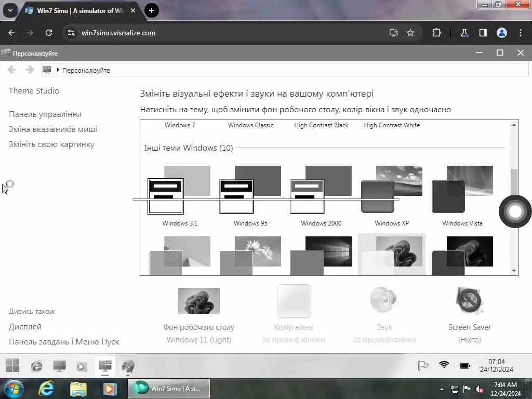Viewport: 532px width, 399px height.
Task: Select the Windows 7 theme label
Action: pyautogui.click(x=180, y=125)
